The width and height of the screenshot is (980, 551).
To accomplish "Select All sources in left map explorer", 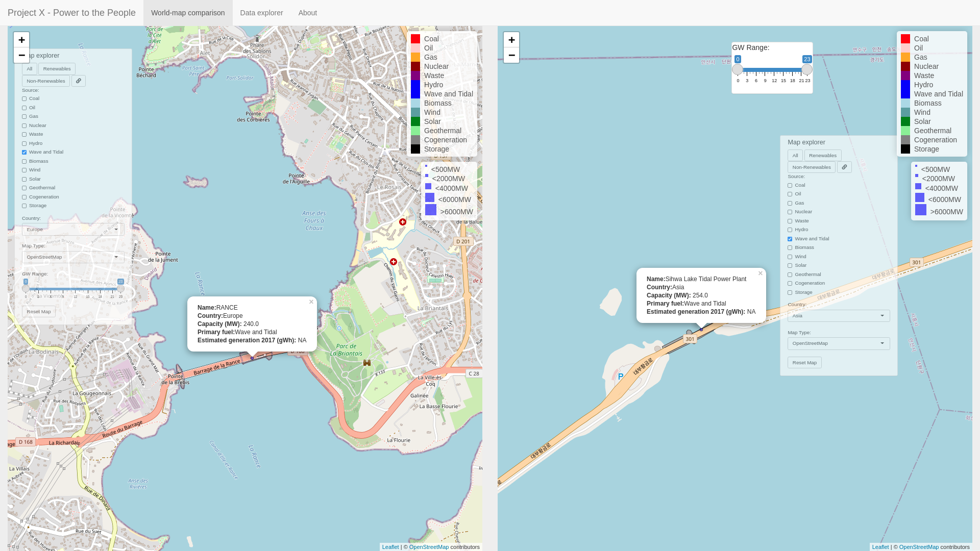I will (30, 69).
